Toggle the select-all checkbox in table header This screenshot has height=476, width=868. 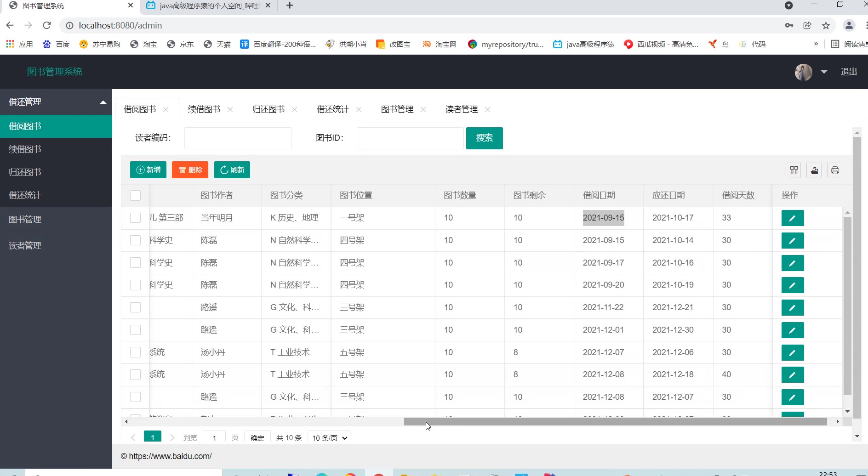point(135,195)
